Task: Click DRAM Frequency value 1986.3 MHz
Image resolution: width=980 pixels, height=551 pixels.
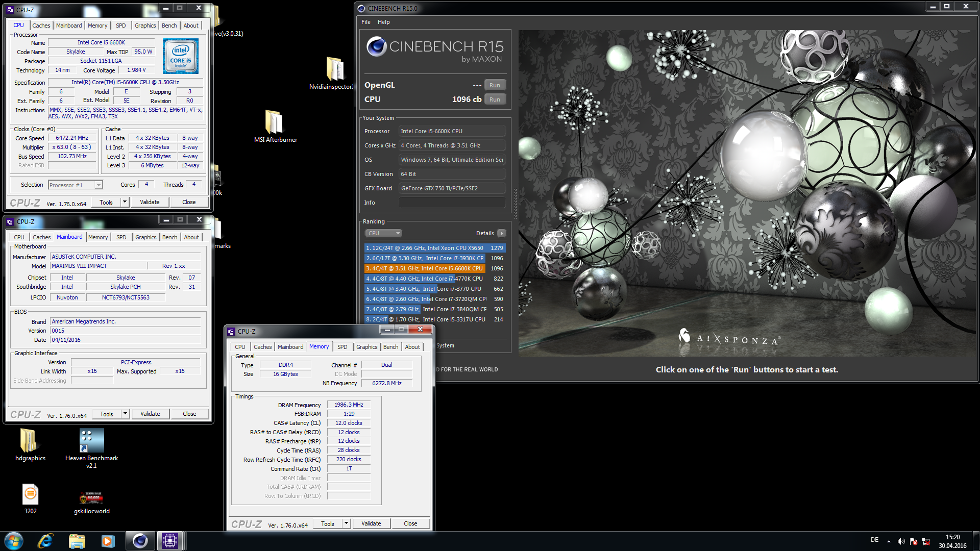Action: pos(349,405)
